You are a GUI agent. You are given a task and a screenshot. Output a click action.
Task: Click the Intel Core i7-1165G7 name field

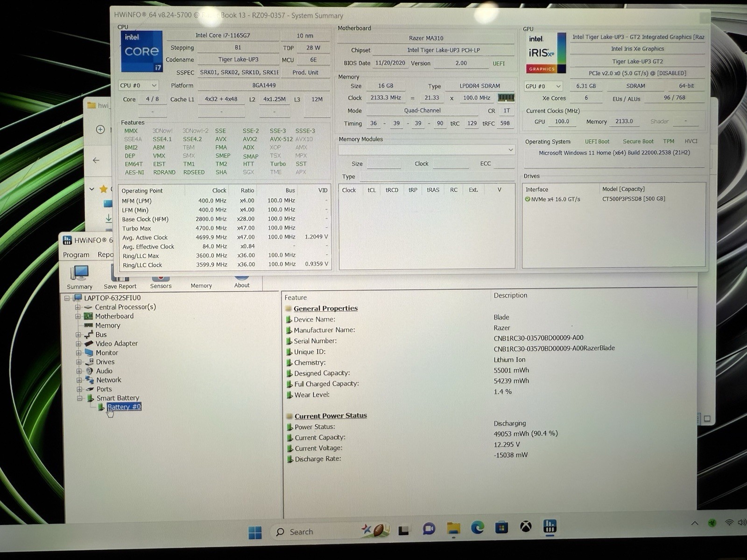223,35
